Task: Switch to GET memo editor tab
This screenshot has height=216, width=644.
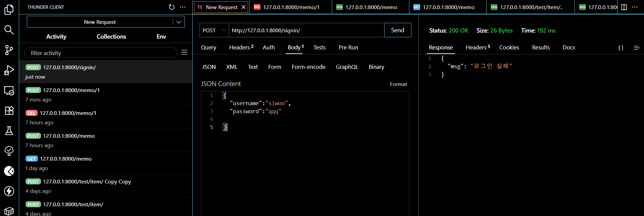Action: coord(448,7)
